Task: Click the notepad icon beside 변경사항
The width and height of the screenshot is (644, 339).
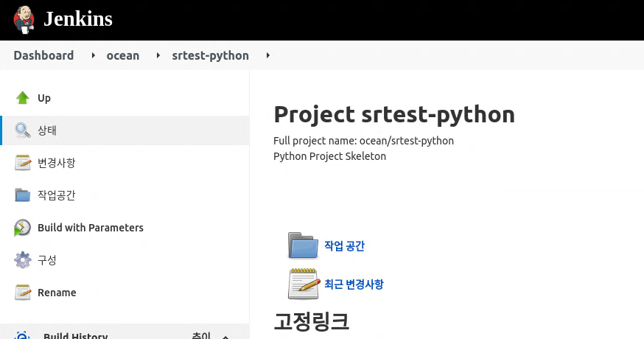Action: (23, 163)
